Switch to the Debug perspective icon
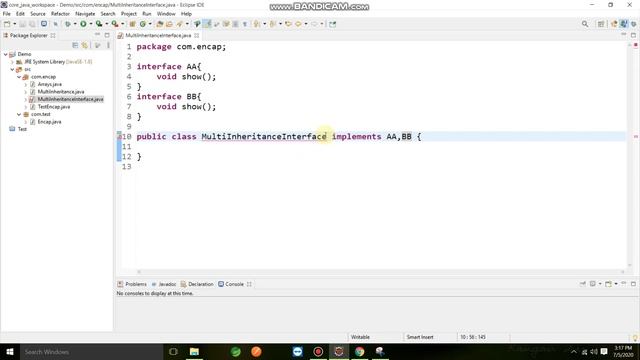 [633, 24]
